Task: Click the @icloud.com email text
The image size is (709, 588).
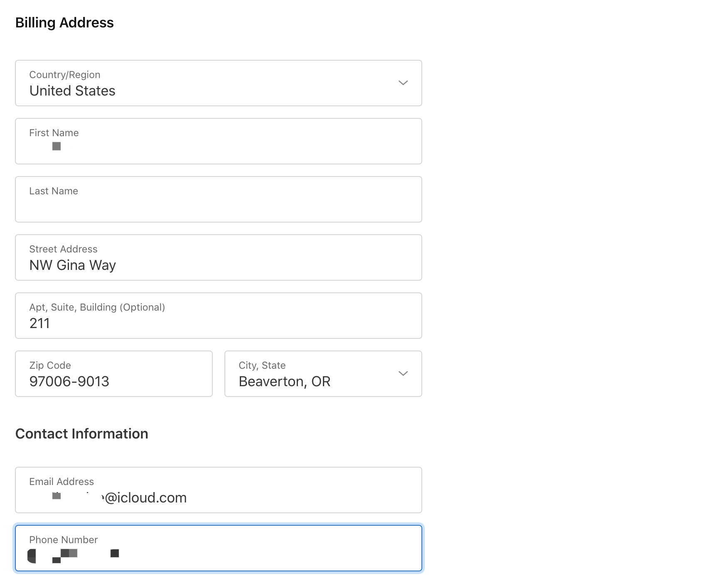Action: [x=145, y=498]
